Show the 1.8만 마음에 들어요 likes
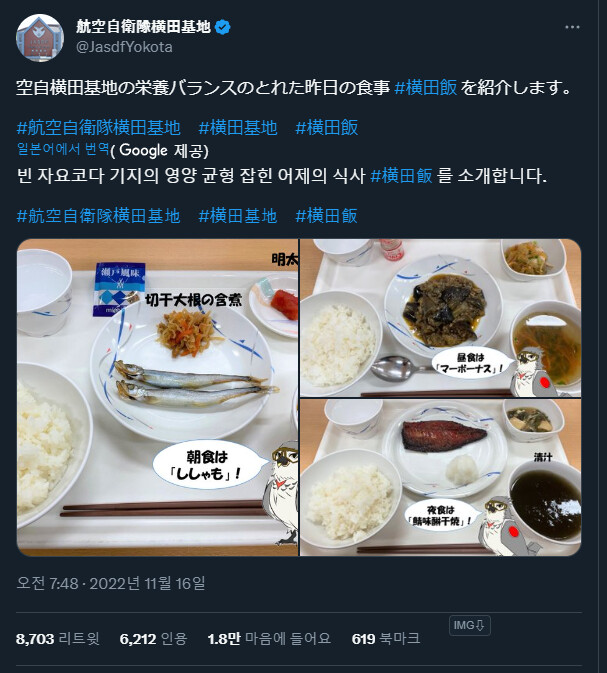607x673 pixels. (269, 639)
